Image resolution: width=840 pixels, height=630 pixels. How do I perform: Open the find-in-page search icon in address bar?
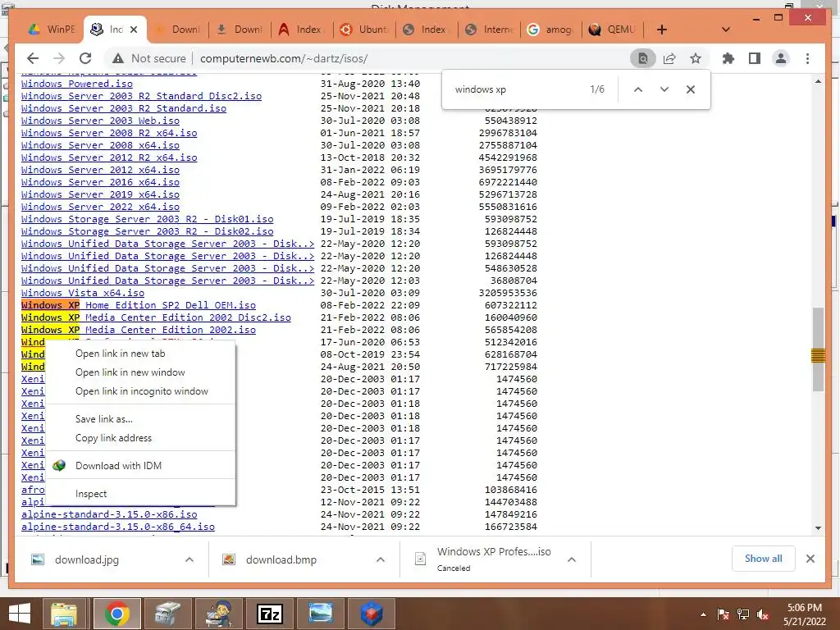tap(643, 58)
